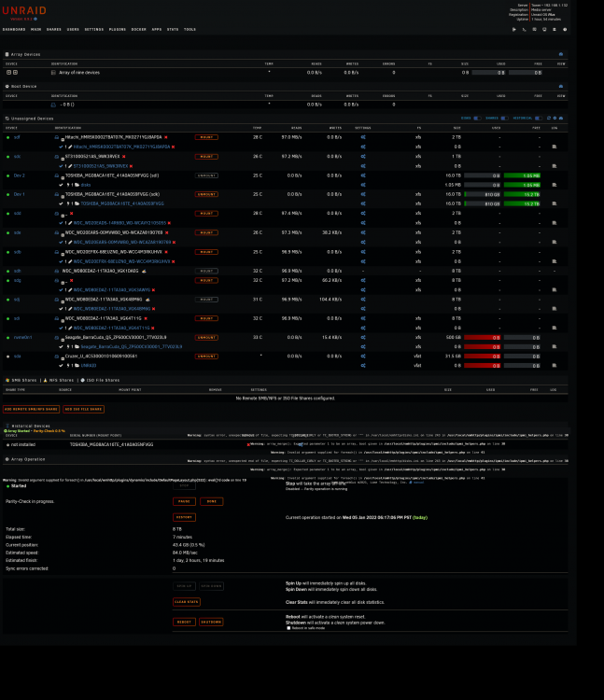Open the Dev 2 device link
This screenshot has height=700, width=604.
coord(19,175)
